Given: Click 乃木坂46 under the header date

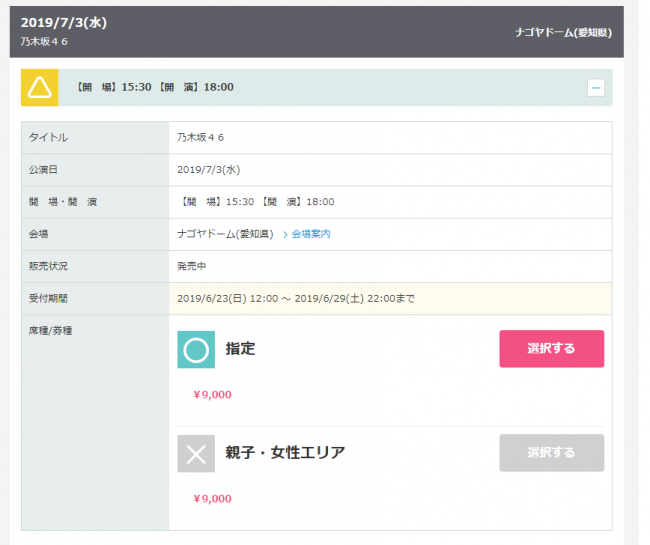Looking at the screenshot, I should (44, 41).
